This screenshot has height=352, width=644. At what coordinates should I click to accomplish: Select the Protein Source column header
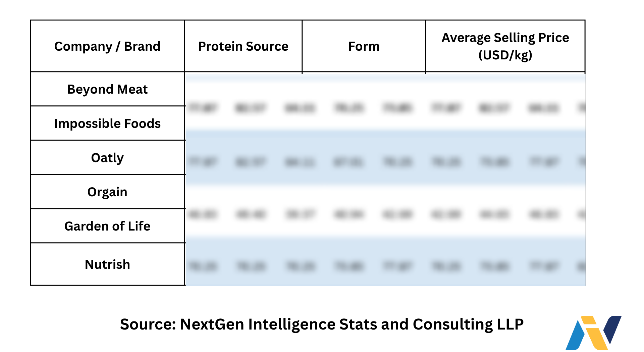tap(243, 46)
